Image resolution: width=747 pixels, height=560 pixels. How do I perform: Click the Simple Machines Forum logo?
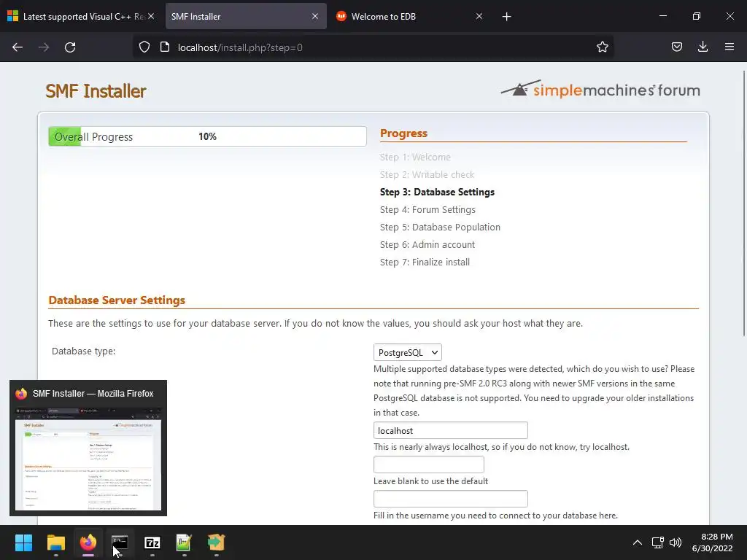tap(600, 89)
